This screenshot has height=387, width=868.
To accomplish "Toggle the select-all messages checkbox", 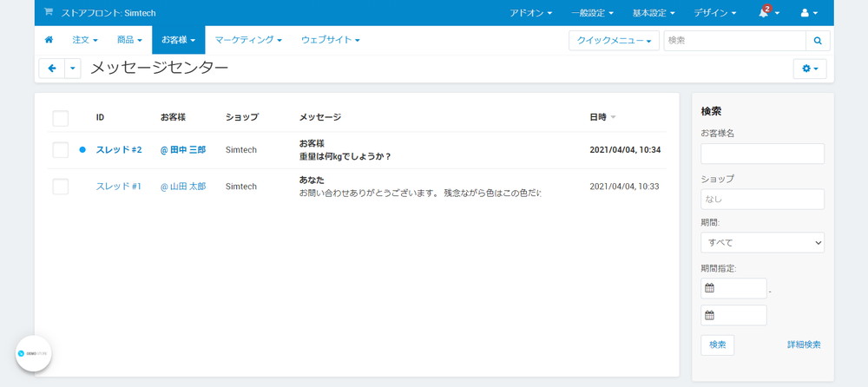I will (61, 118).
